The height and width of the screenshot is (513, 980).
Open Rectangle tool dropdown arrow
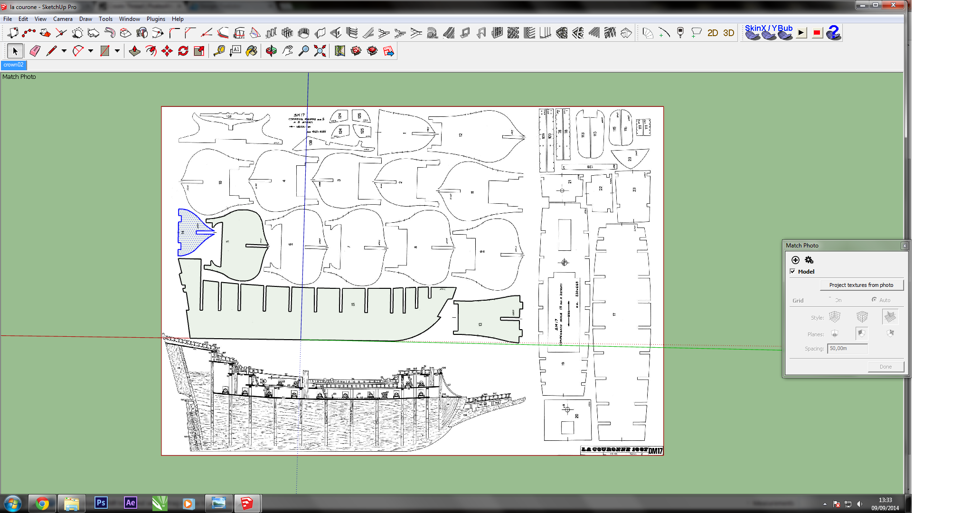tap(117, 51)
